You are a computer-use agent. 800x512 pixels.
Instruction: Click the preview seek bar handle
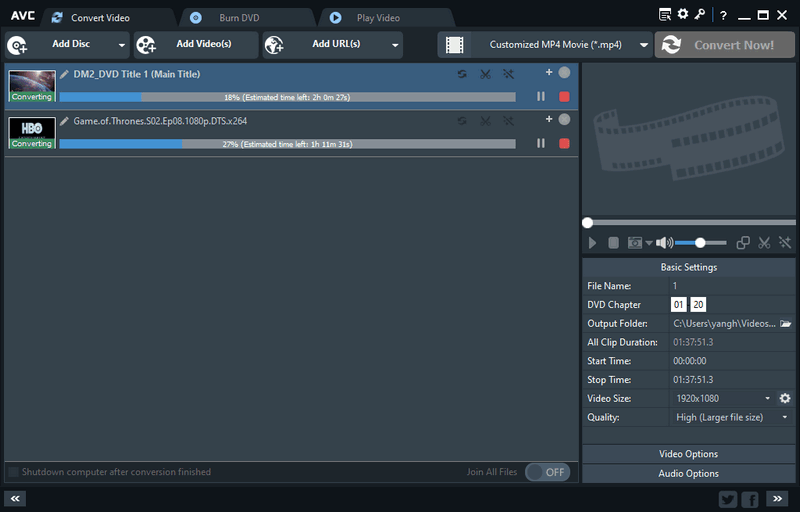point(588,222)
